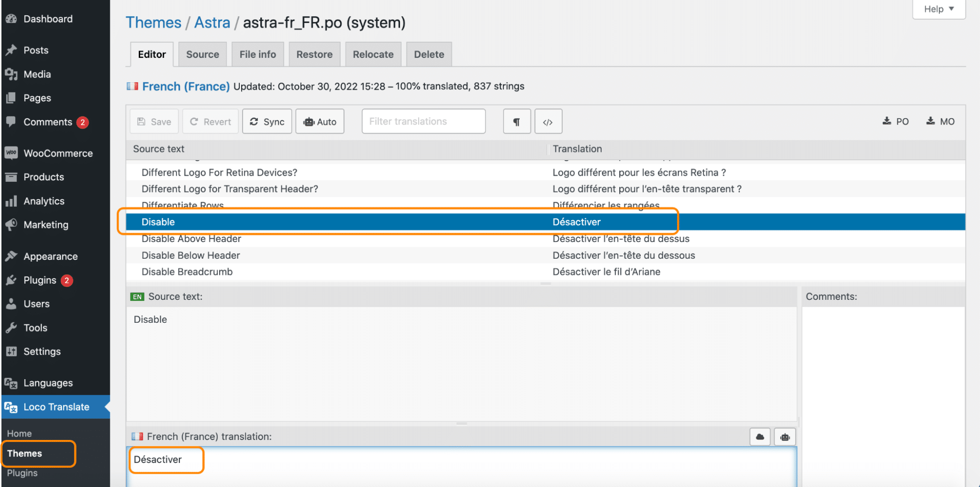Screen dimensions: 980x487
Task: Toggle code view with the </> button
Action: [548, 121]
